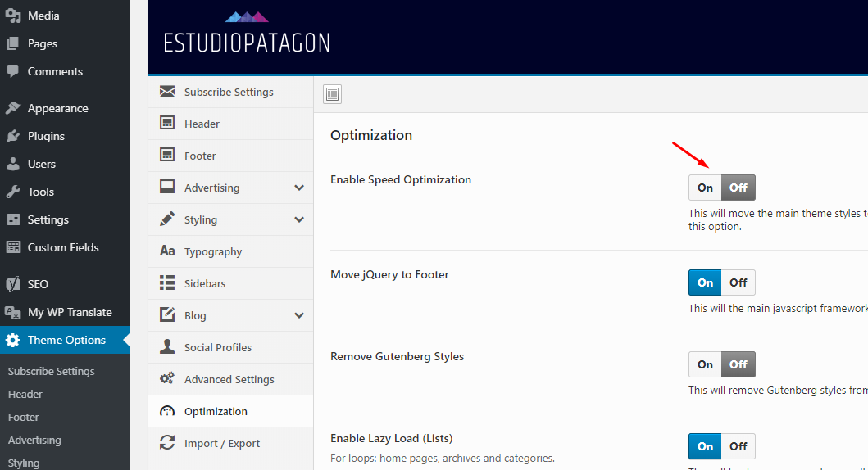Click the Optimization speedometer icon
This screenshot has width=868, height=470.
[x=167, y=411]
